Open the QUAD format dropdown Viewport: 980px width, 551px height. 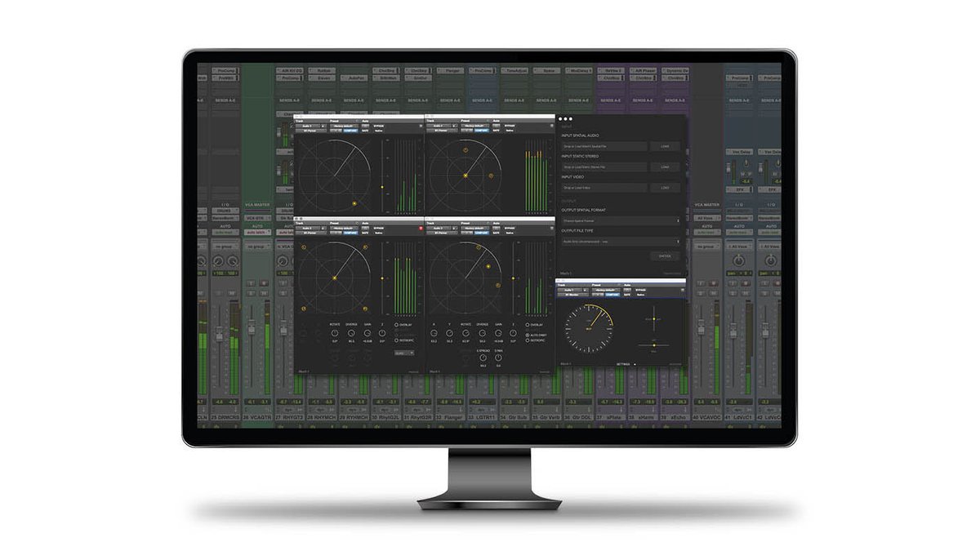pos(404,353)
